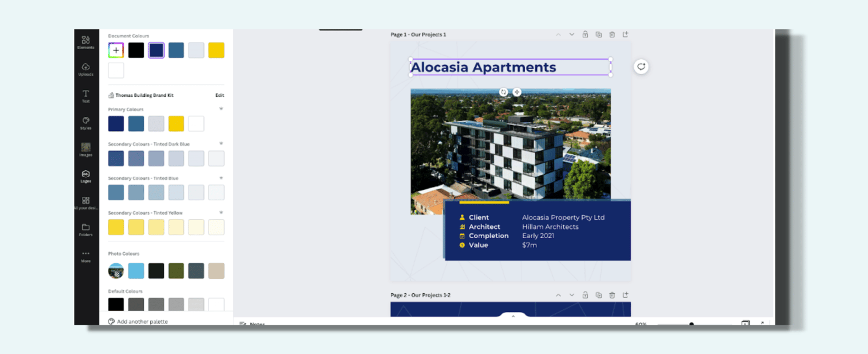
Task: Select the black document colour swatch
Action: 136,50
